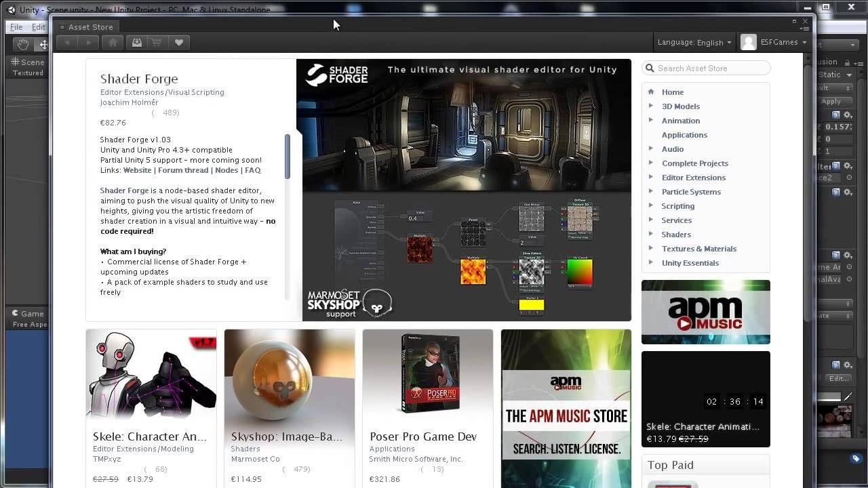Open Asset Store home page icon
This screenshot has height=488, width=868.
coord(113,43)
